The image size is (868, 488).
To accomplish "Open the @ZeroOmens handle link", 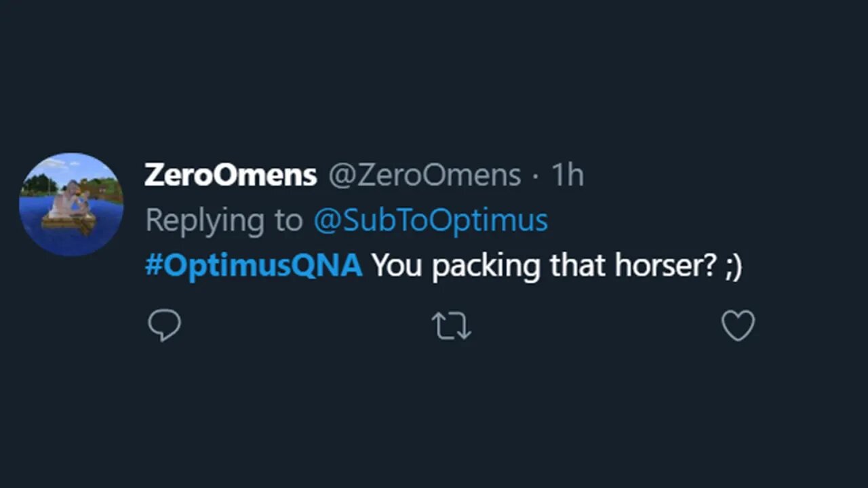I will [x=425, y=176].
